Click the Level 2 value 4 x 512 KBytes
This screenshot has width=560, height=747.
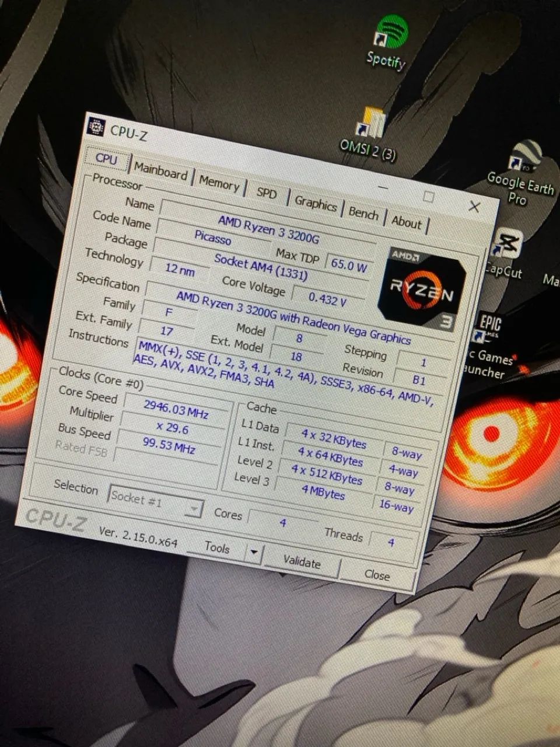[327, 474]
